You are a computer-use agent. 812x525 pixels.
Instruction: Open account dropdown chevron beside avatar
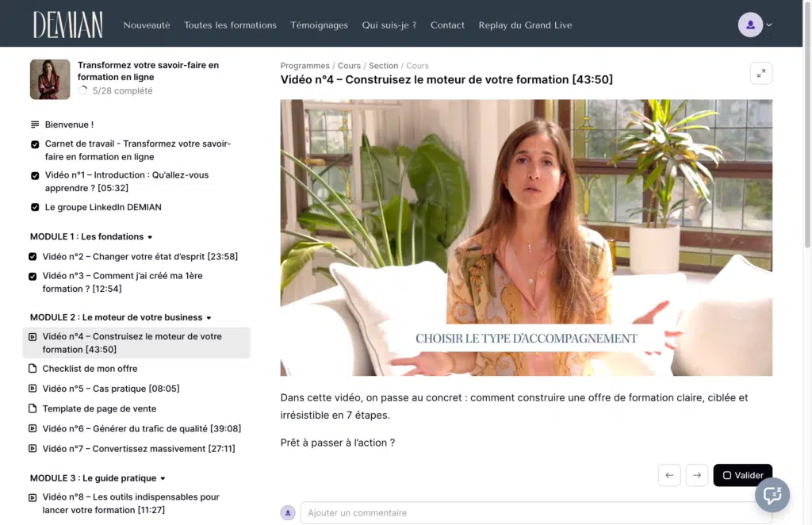[769, 25]
